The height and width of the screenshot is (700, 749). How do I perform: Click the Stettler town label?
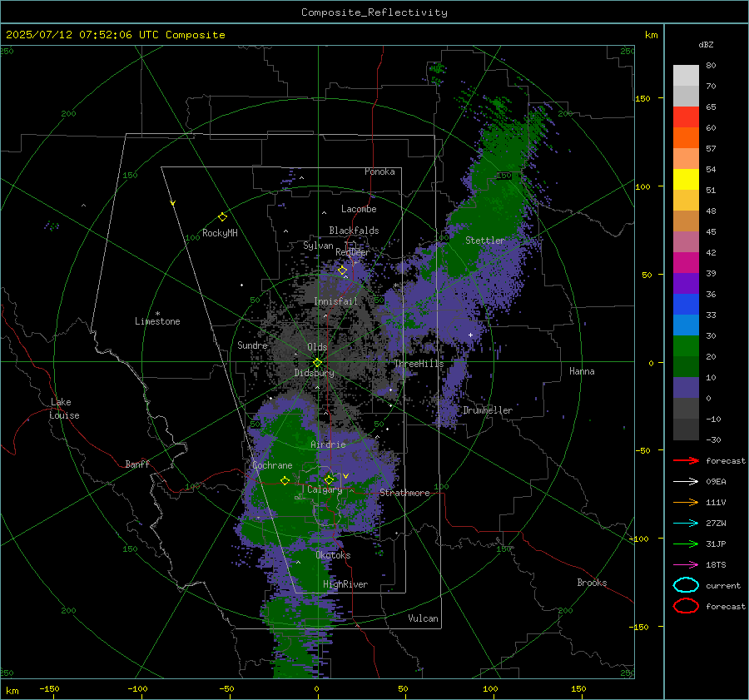(x=485, y=241)
